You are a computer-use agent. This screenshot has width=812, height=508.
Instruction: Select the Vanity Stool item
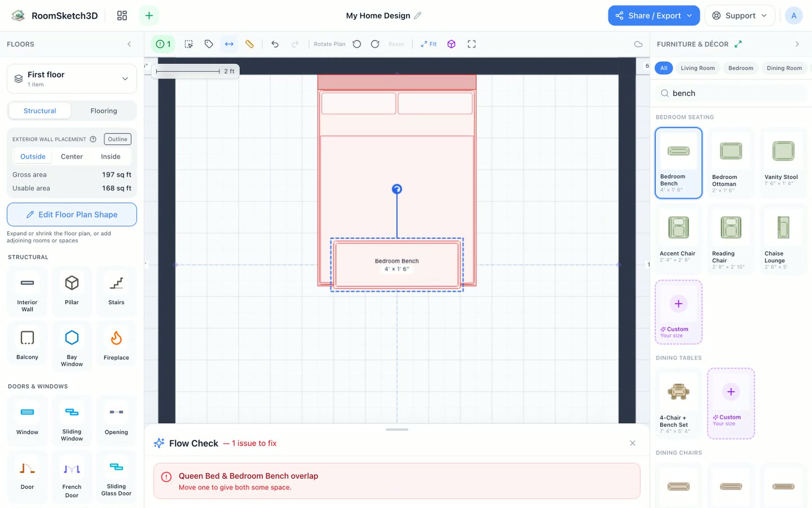tap(783, 163)
